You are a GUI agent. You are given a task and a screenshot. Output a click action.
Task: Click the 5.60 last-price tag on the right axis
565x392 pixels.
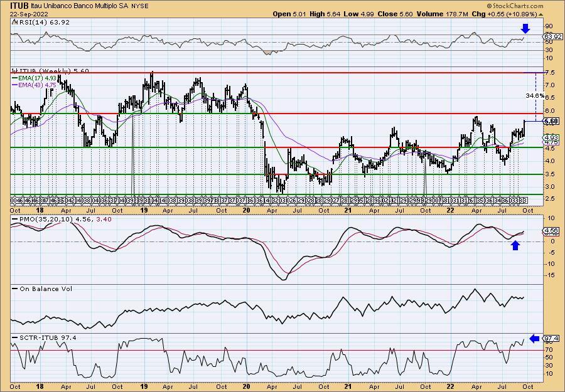point(552,121)
